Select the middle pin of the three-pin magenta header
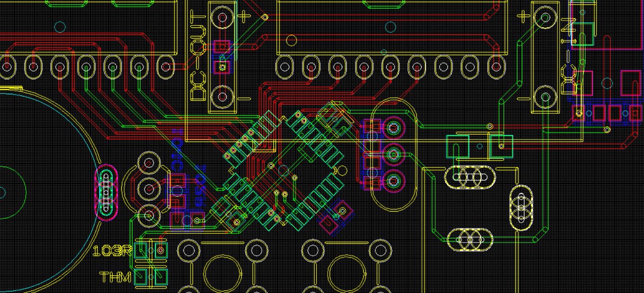Image resolution: width=644 pixels, height=293 pixels. click(x=394, y=155)
